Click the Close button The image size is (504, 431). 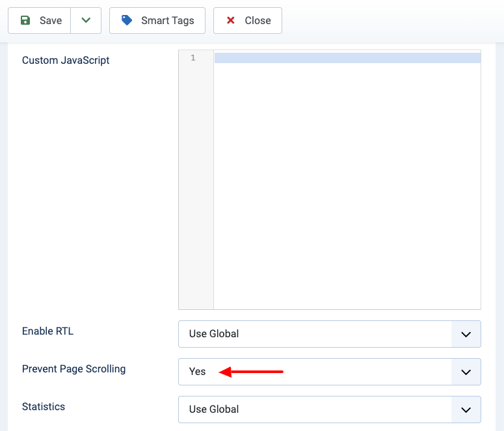[x=248, y=21]
